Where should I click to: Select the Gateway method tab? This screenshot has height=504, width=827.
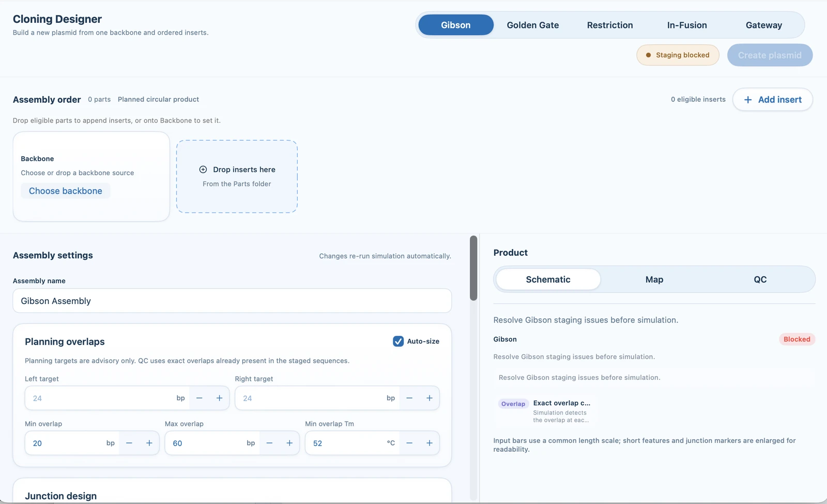764,25
